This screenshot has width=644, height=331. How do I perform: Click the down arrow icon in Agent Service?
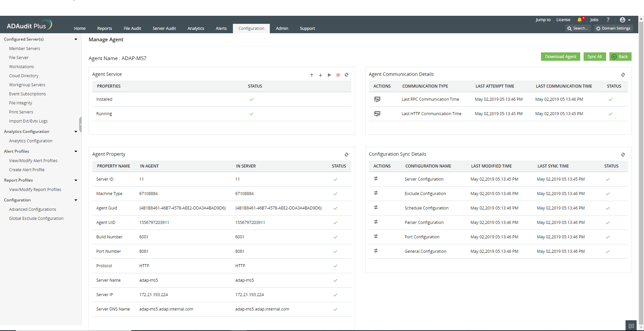click(320, 75)
